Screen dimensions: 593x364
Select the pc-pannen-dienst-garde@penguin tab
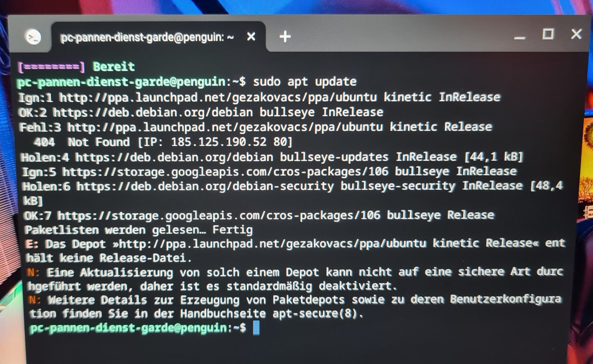point(147,37)
